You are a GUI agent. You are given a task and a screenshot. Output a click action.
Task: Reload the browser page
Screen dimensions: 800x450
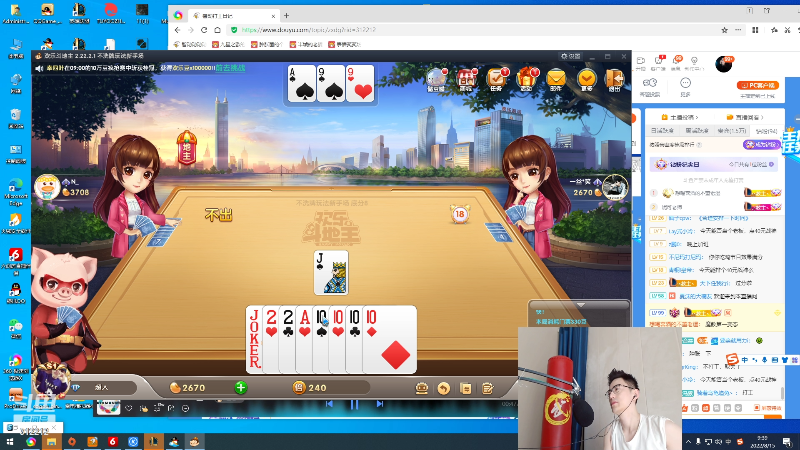pos(204,30)
